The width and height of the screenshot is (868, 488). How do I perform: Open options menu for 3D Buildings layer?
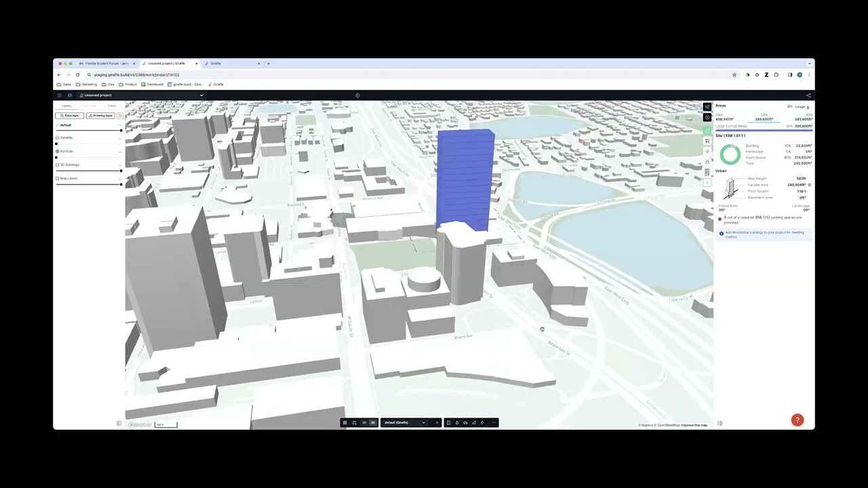[x=120, y=165]
